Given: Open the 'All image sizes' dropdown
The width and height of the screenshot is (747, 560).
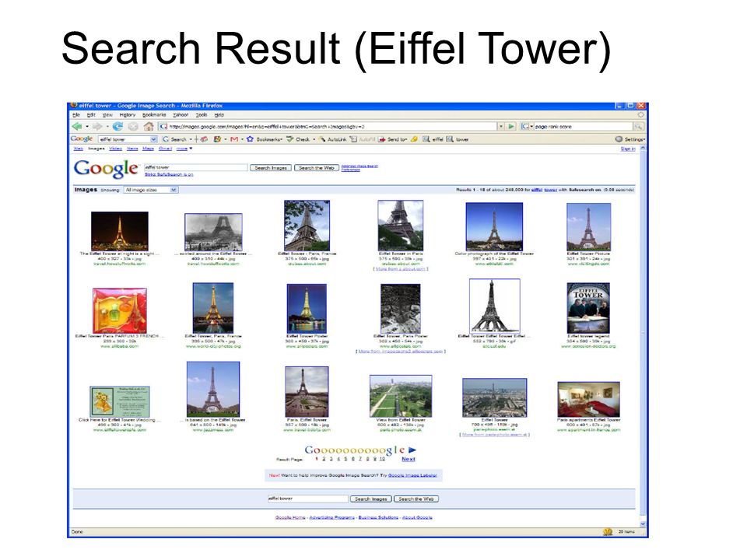Looking at the screenshot, I should click(x=150, y=190).
